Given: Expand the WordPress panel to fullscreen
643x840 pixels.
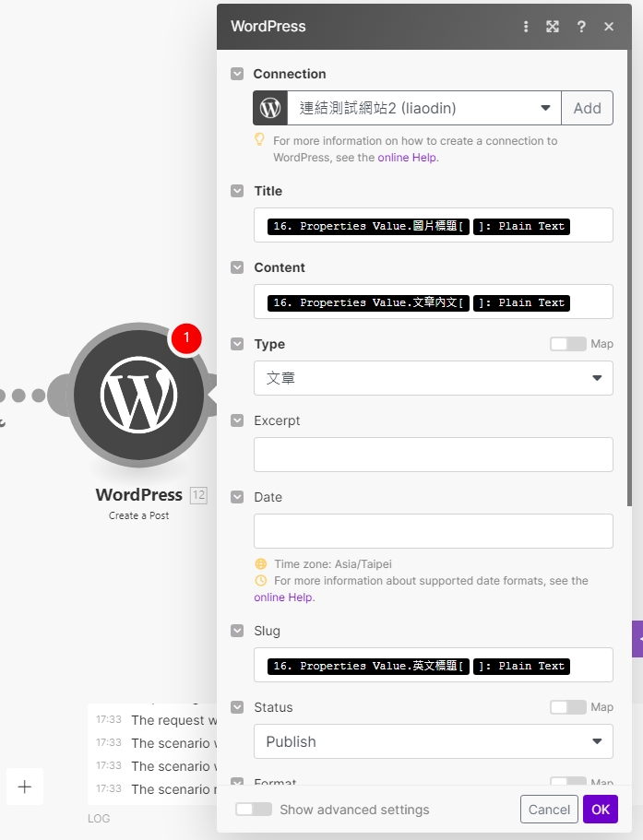Looking at the screenshot, I should (553, 27).
